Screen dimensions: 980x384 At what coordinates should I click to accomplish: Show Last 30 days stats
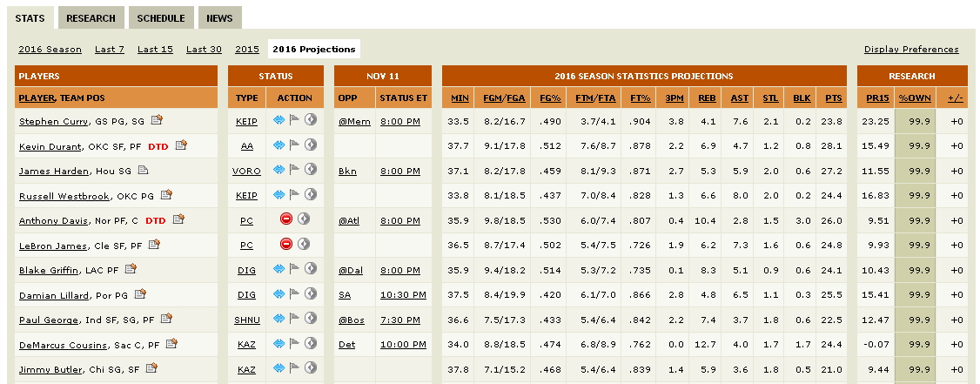(x=204, y=49)
